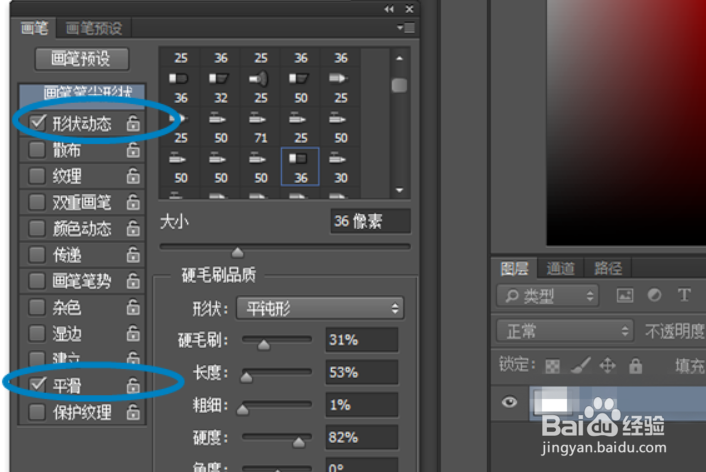Screen dimensions: 706x472
Task: Filter layers by adjustment layer icon
Action: pyautogui.click(x=654, y=295)
